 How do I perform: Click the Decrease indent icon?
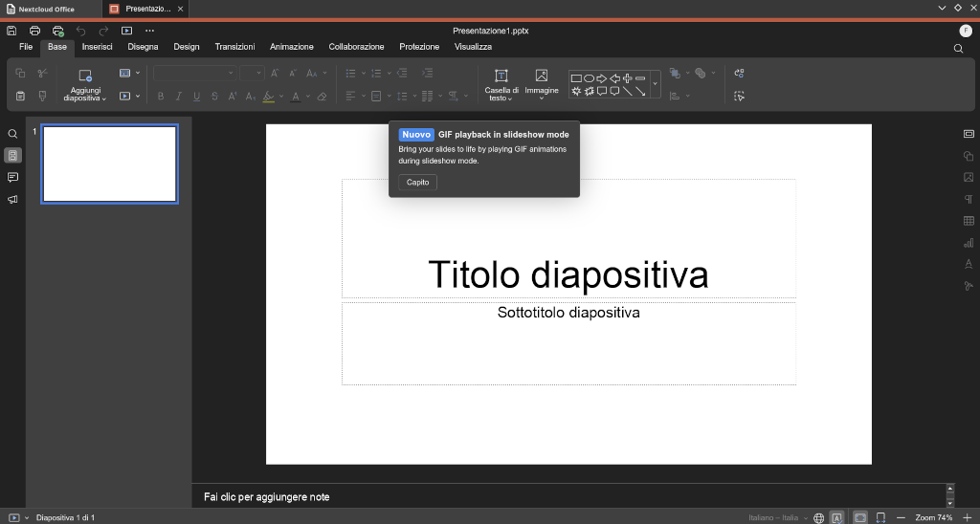(402, 73)
